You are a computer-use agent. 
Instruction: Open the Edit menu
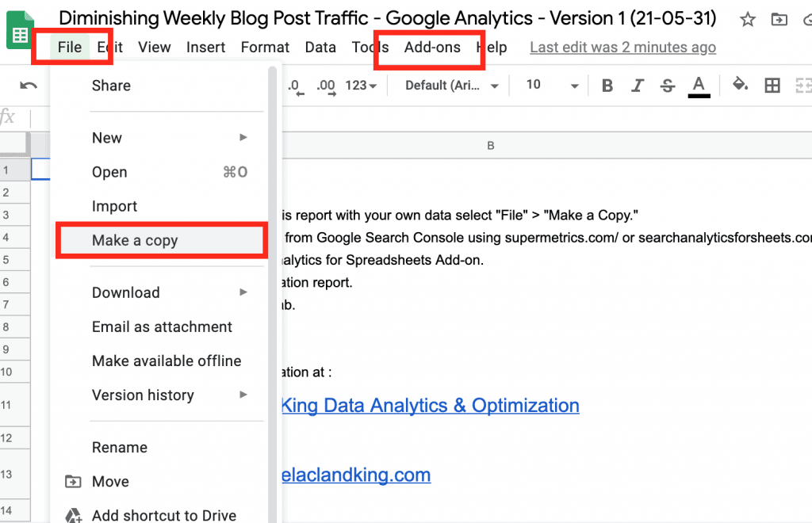(x=109, y=47)
